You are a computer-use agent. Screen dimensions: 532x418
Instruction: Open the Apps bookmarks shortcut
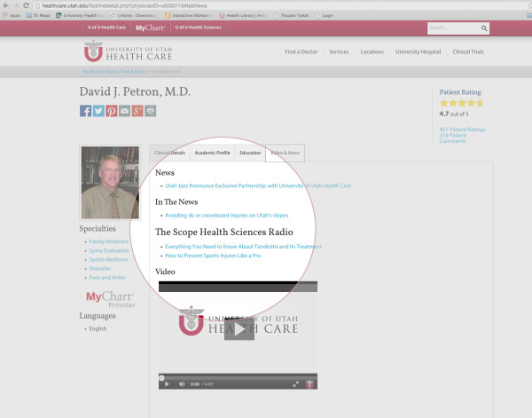pos(12,15)
